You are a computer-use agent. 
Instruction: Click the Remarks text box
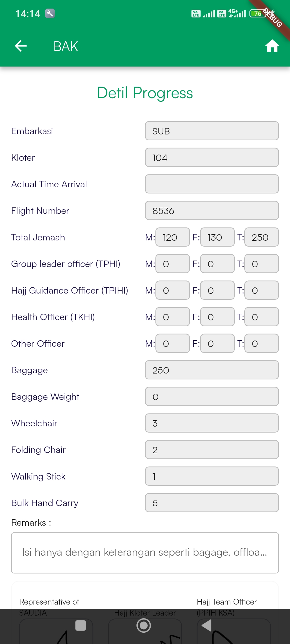tap(145, 553)
